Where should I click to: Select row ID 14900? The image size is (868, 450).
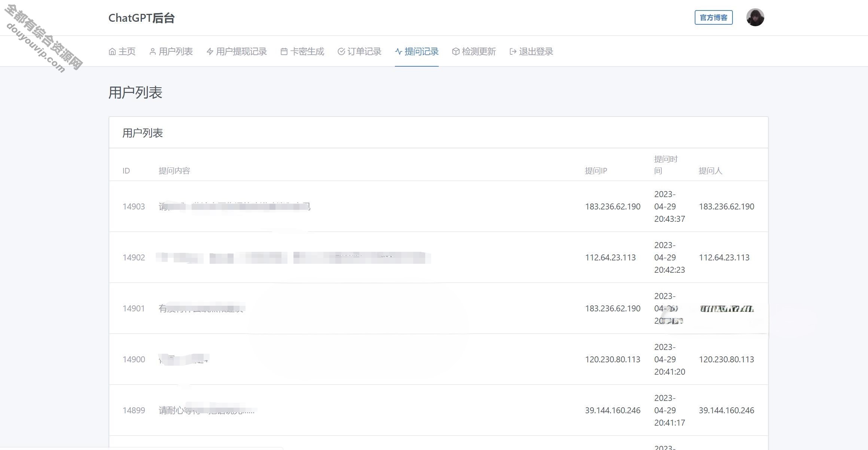134,359
